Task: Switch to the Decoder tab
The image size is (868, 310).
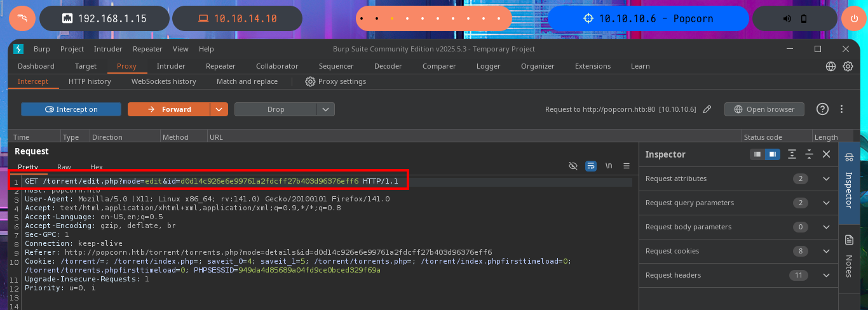Action: [388, 66]
